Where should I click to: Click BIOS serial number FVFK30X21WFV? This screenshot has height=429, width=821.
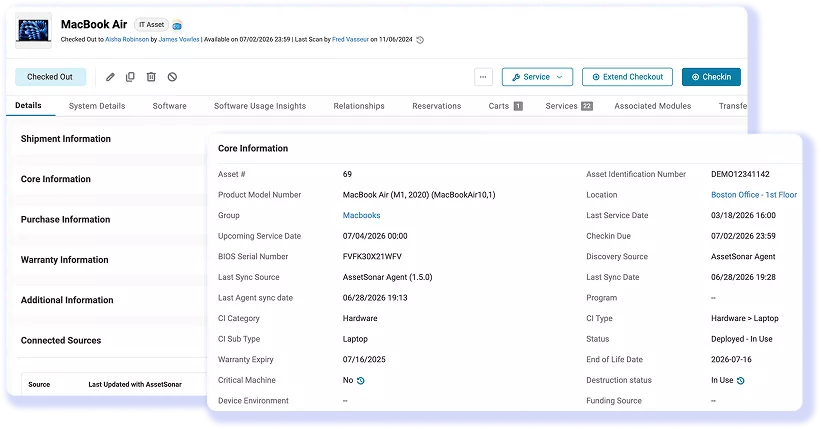point(372,257)
